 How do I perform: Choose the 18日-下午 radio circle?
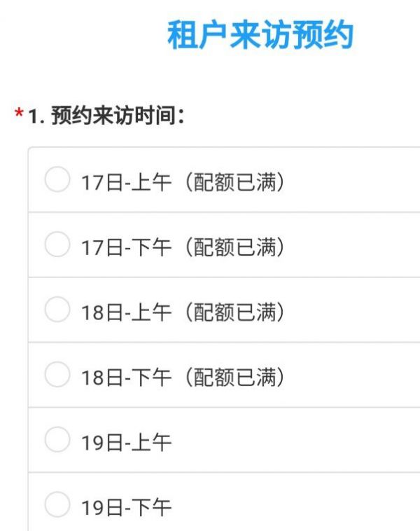[x=57, y=375]
